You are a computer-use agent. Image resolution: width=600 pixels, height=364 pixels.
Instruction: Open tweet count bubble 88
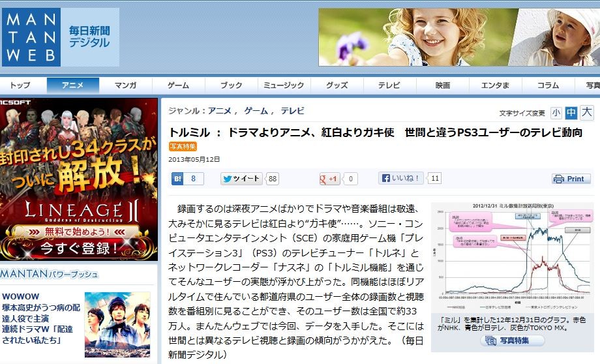click(273, 179)
